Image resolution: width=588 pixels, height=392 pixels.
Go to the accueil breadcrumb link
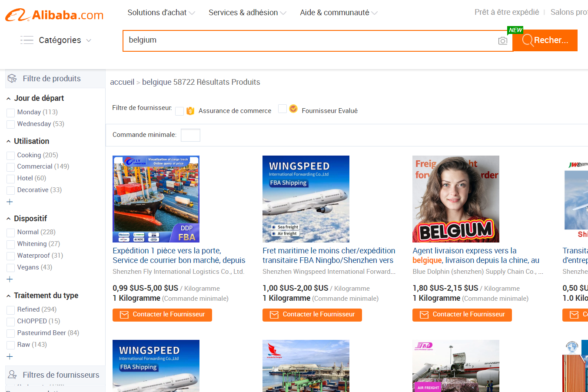(x=122, y=82)
